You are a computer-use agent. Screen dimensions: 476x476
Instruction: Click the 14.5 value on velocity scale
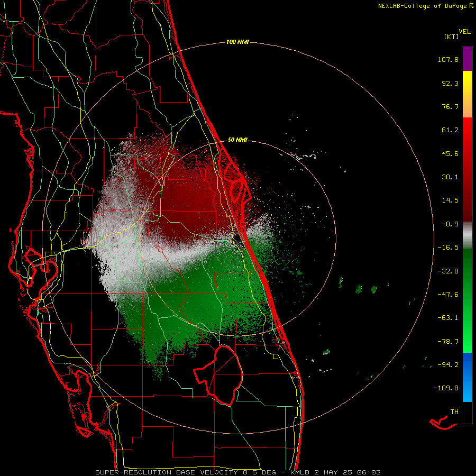(450, 200)
